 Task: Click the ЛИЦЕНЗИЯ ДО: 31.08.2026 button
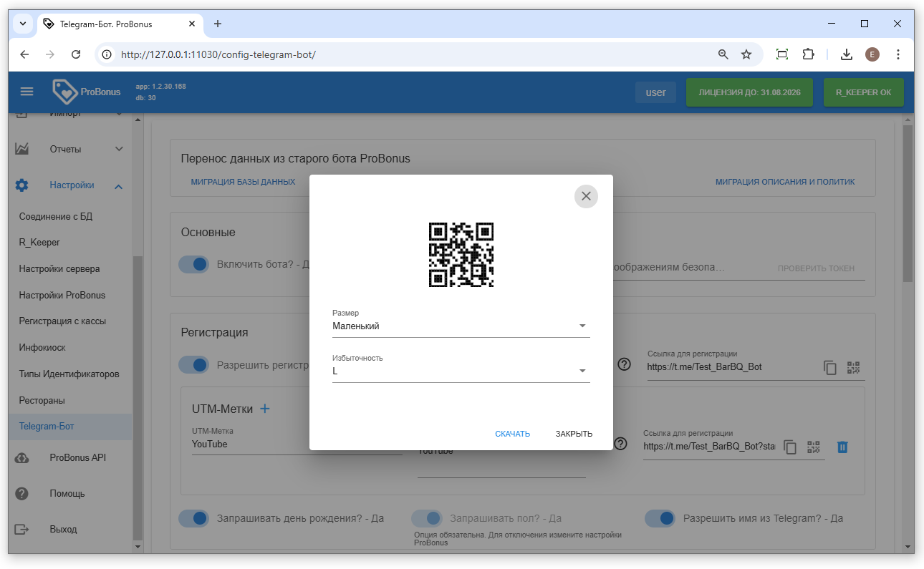(749, 92)
